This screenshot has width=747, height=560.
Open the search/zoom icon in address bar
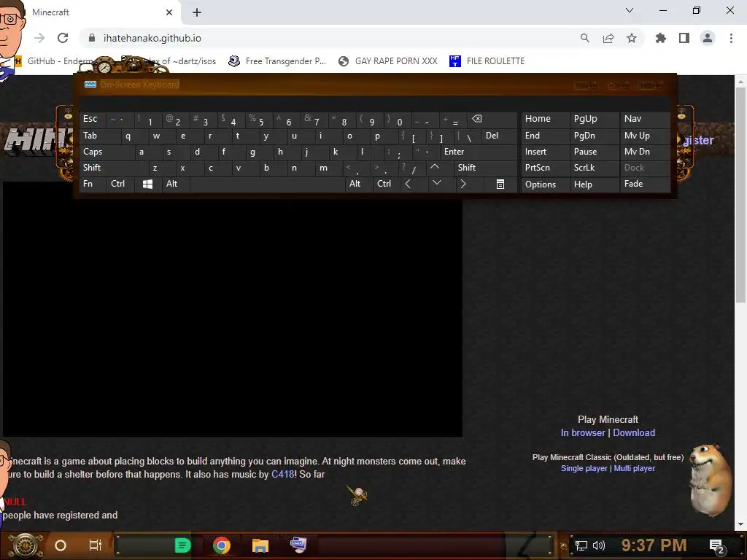[x=584, y=38]
